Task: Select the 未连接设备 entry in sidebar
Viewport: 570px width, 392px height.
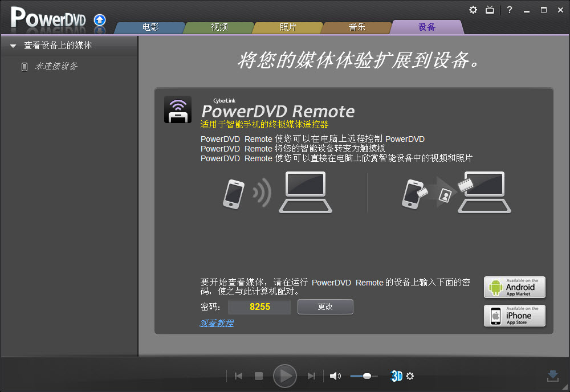Action: tap(56, 66)
